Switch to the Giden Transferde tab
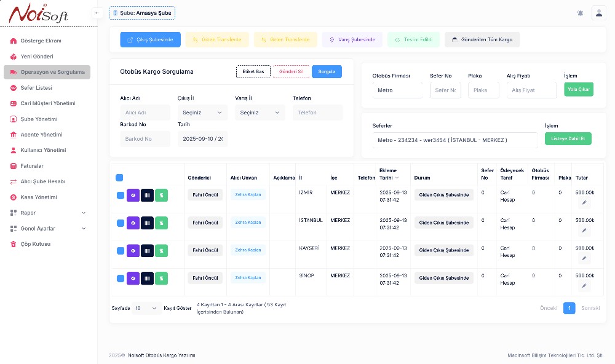615x364 pixels. (x=217, y=40)
